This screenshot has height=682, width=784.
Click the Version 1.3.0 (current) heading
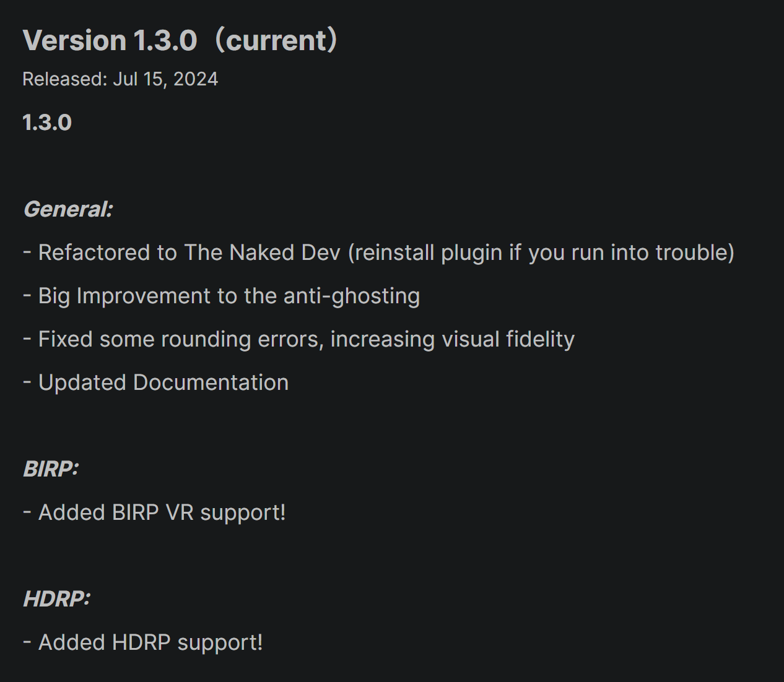pyautogui.click(x=180, y=40)
